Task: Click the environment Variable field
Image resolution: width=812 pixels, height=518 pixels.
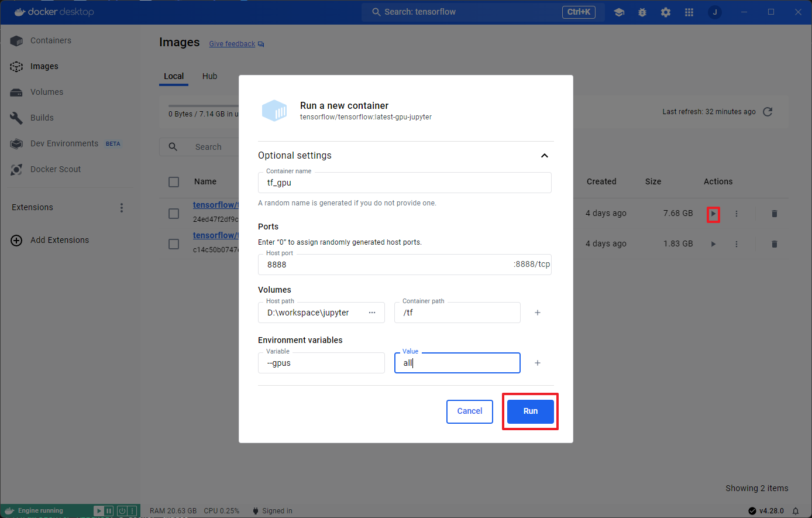Action: [321, 363]
